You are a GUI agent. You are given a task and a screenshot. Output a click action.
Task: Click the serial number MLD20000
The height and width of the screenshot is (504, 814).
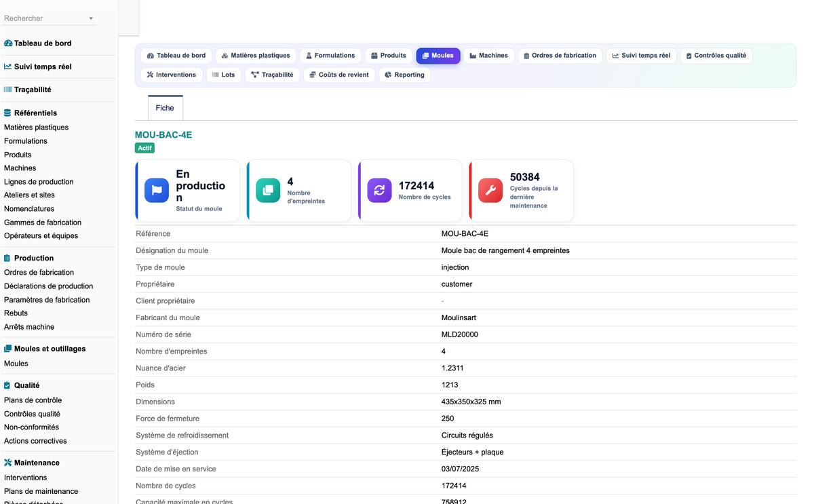pos(460,334)
